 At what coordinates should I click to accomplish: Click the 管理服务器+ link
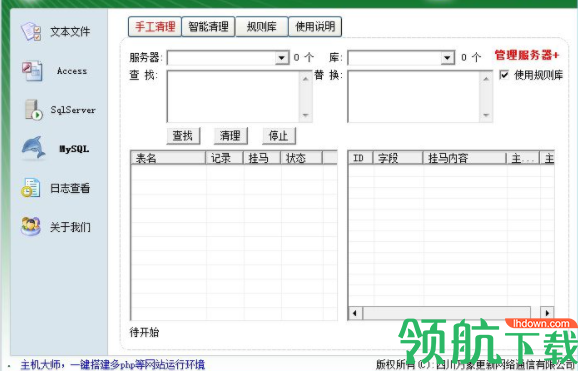(x=527, y=55)
